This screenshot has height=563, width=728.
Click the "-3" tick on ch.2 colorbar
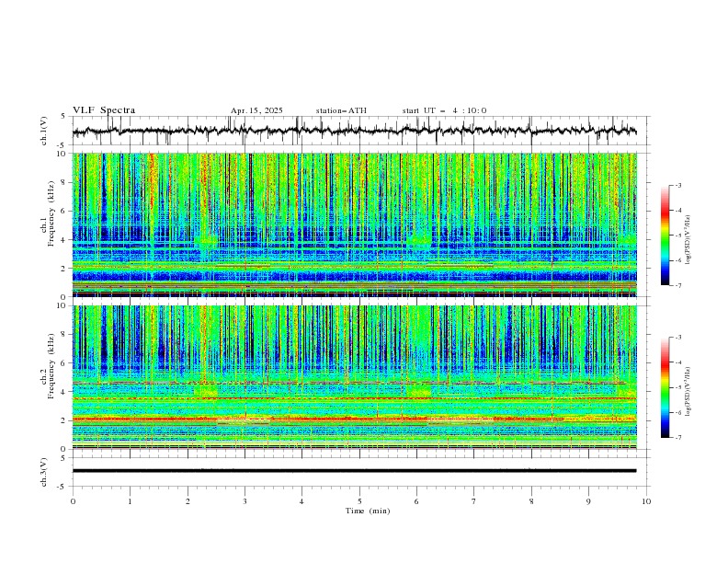[x=678, y=338]
